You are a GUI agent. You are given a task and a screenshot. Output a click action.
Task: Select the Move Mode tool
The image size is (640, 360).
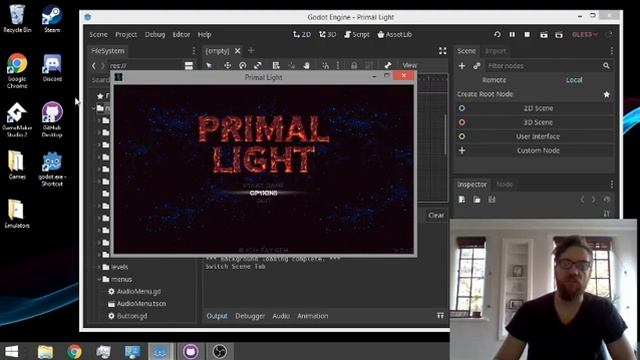(x=227, y=65)
